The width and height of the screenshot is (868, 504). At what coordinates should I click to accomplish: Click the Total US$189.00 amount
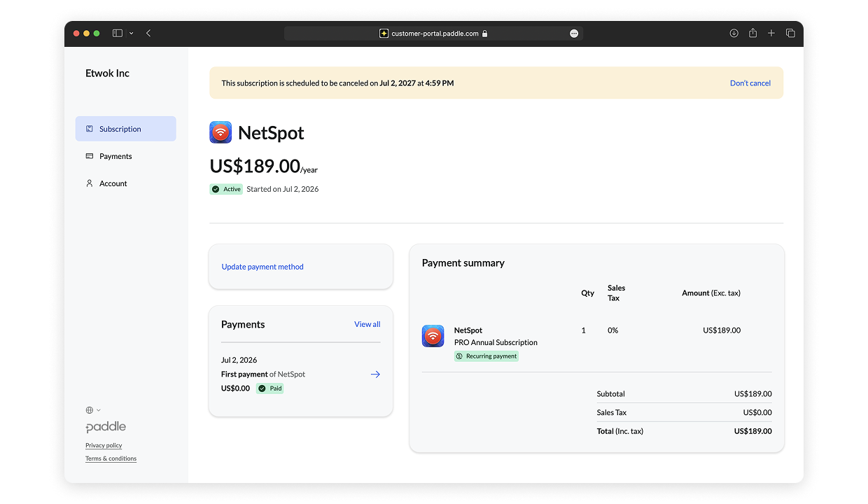[753, 431]
